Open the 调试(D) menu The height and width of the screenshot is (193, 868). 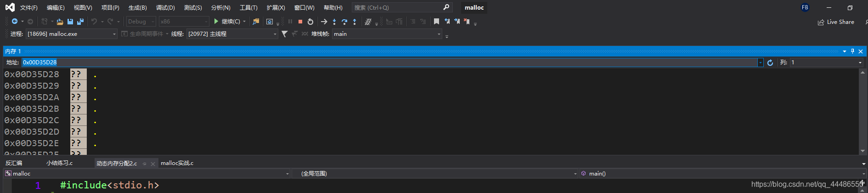click(165, 8)
